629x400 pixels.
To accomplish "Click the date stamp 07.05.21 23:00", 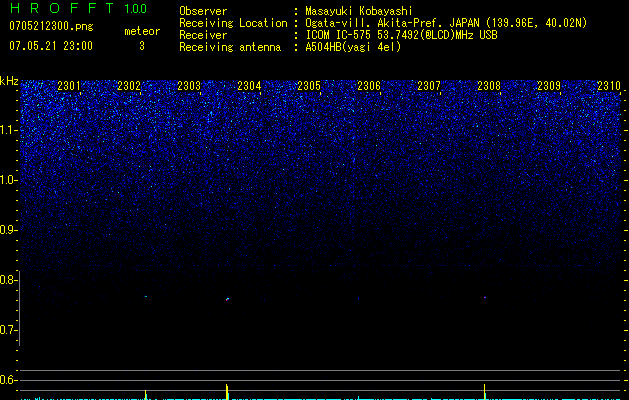I will [51, 46].
